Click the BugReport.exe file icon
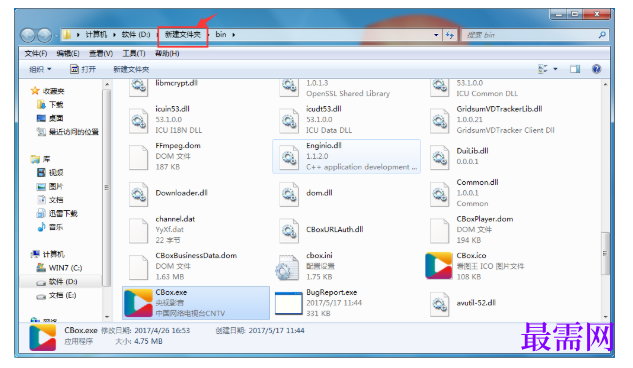Screen dimensions: 633x368 288,303
